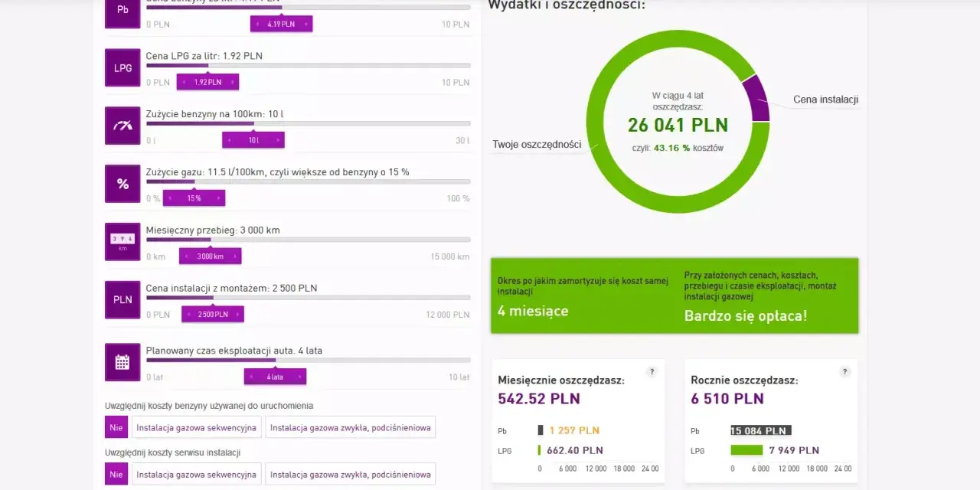This screenshot has width=980, height=490.
Task: Open help tooltip for monthly savings card
Action: point(652,372)
